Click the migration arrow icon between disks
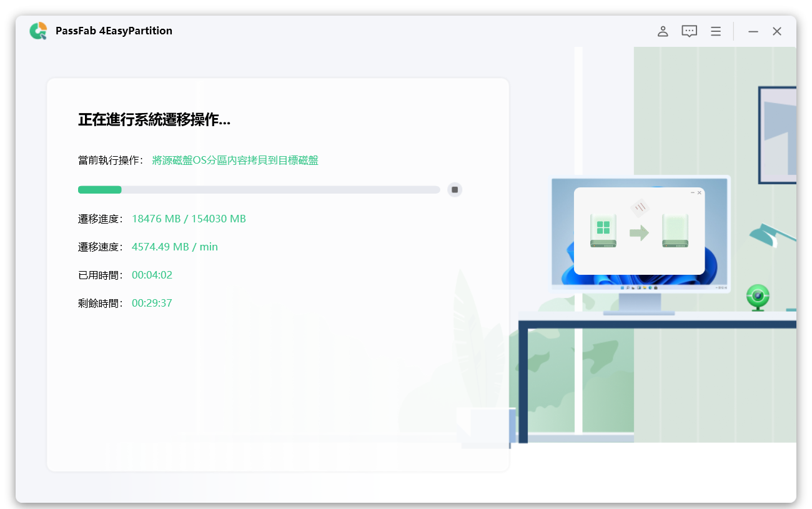 click(x=639, y=233)
